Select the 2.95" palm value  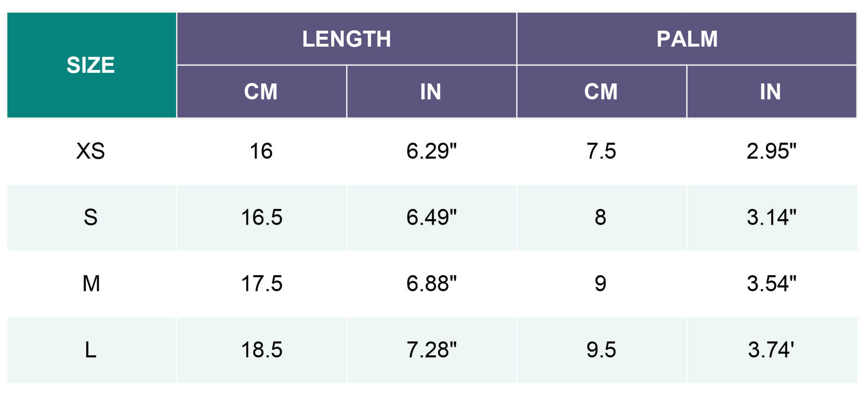tap(771, 151)
